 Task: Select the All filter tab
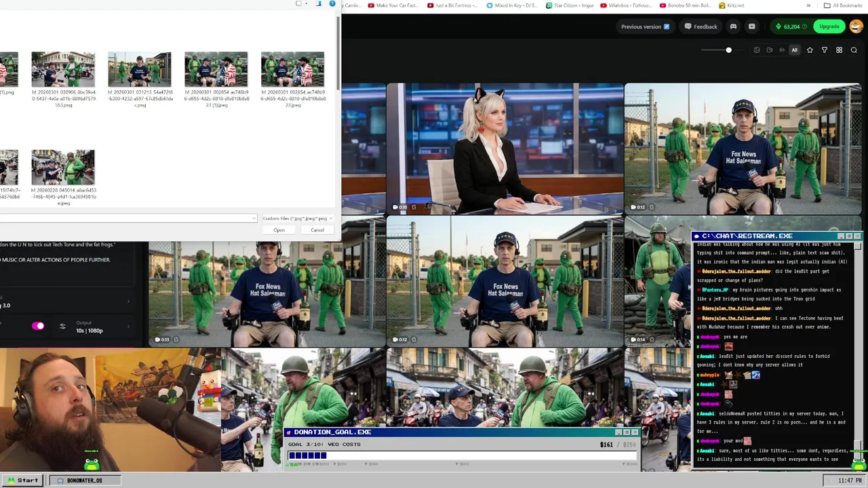coord(794,50)
